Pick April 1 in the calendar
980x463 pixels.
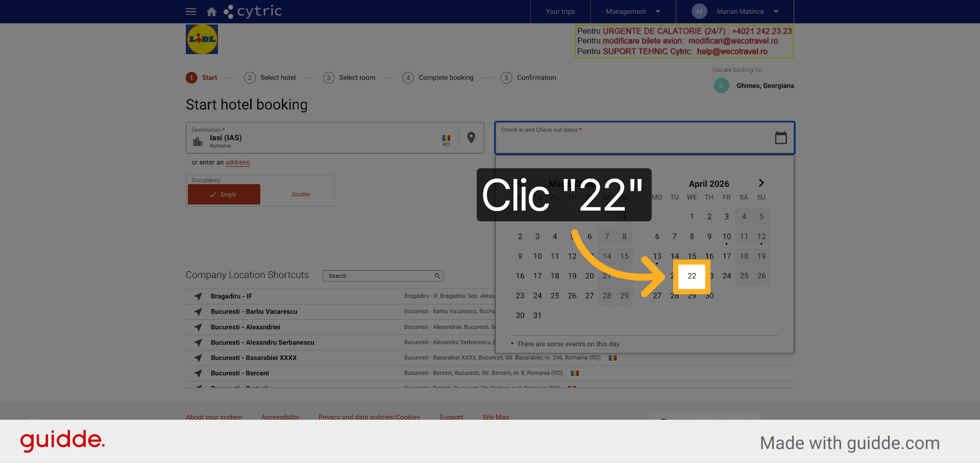692,217
